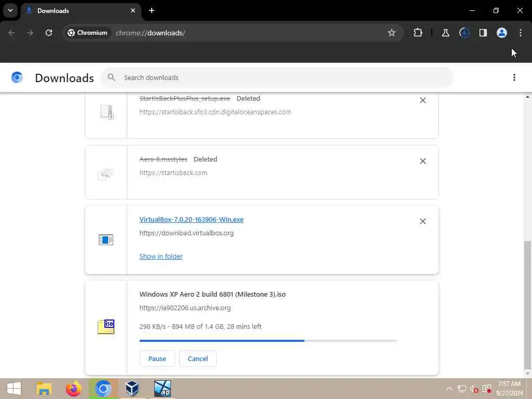Click the network icon in the system tray
532x399 pixels.
[x=461, y=389]
